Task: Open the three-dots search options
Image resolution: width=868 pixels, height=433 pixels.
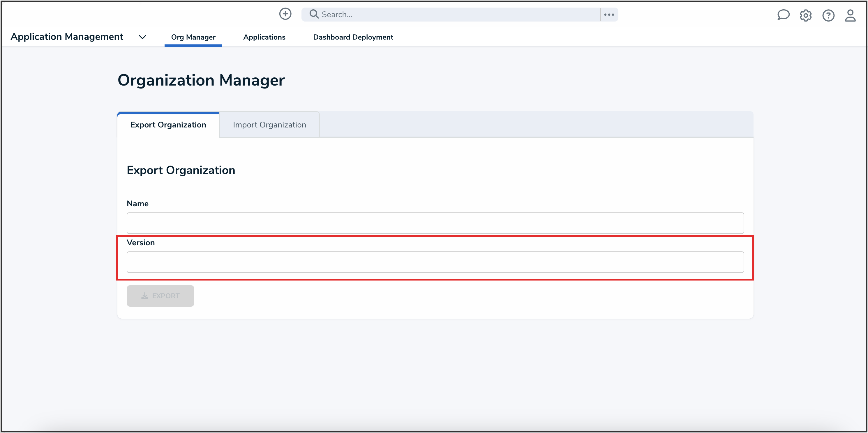Action: (x=609, y=15)
